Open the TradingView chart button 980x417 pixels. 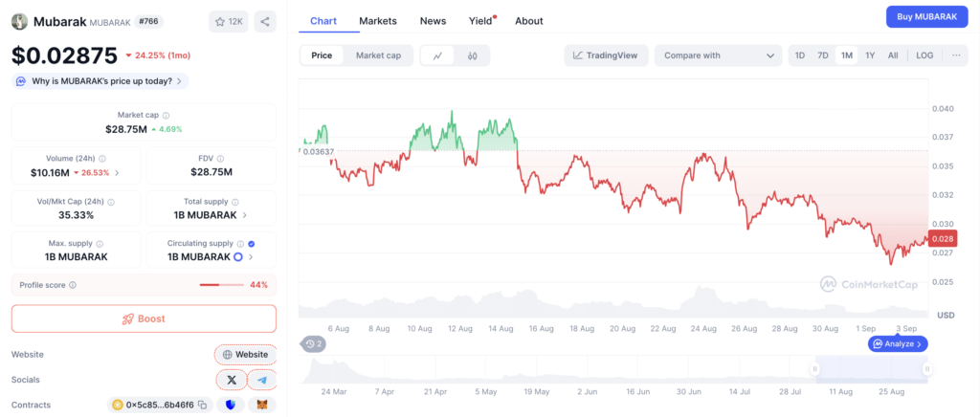606,55
